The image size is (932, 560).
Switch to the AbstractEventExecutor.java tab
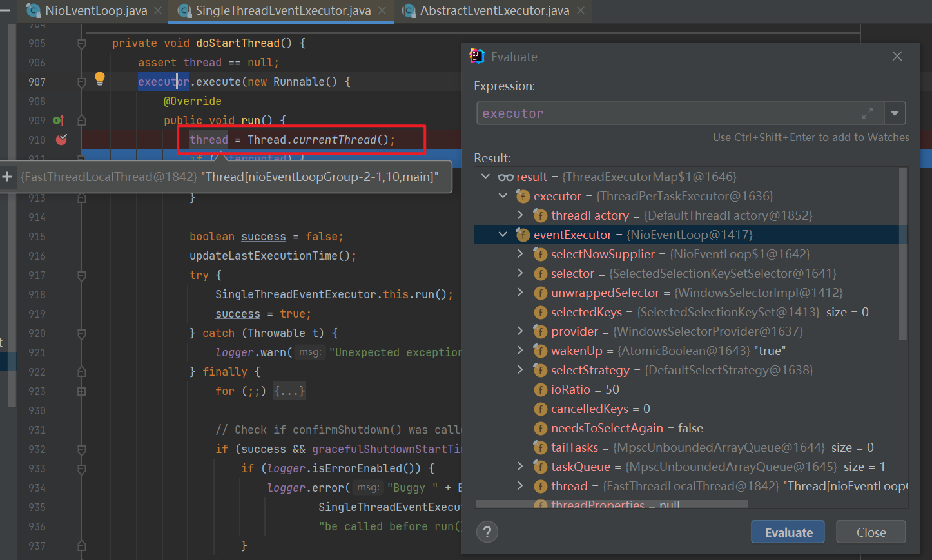(x=494, y=10)
